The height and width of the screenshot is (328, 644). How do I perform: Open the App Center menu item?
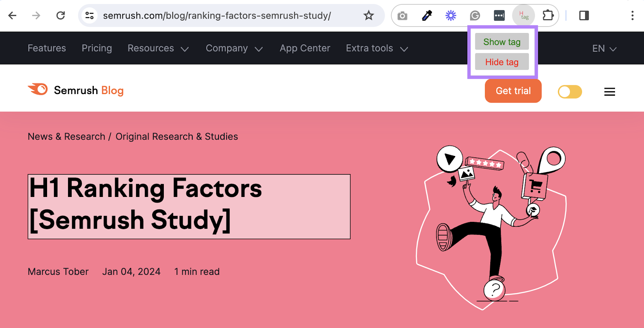coord(305,49)
